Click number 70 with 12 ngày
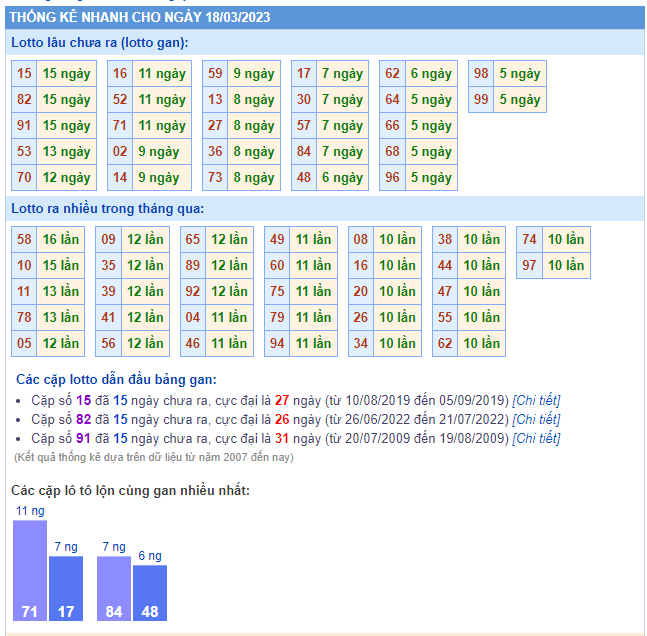The width and height of the screenshot is (647, 636). pyautogui.click(x=24, y=178)
